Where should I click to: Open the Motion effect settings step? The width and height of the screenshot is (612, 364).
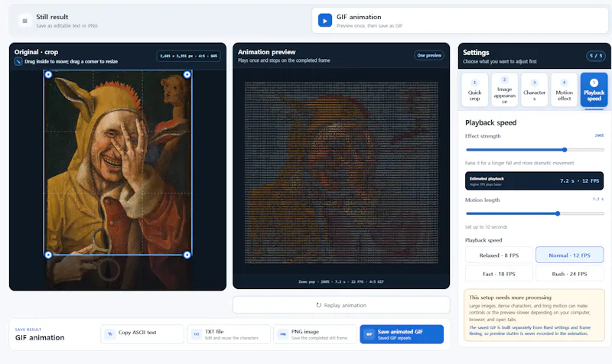[x=564, y=89]
